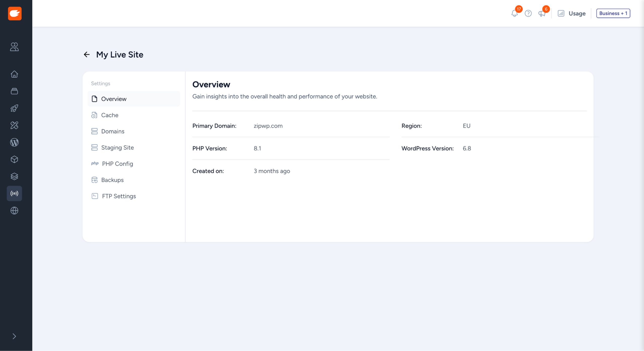644x351 pixels.
Task: Click the help question mark icon
Action: pyautogui.click(x=528, y=13)
